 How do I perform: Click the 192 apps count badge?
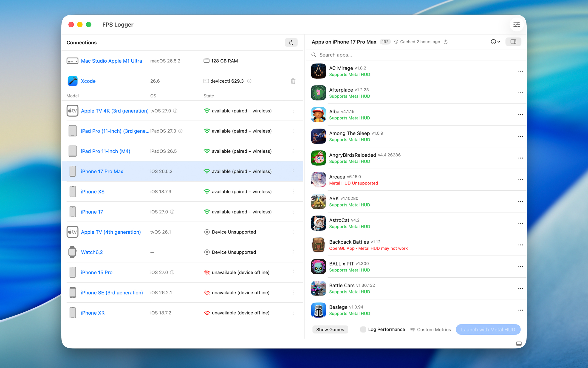click(385, 42)
